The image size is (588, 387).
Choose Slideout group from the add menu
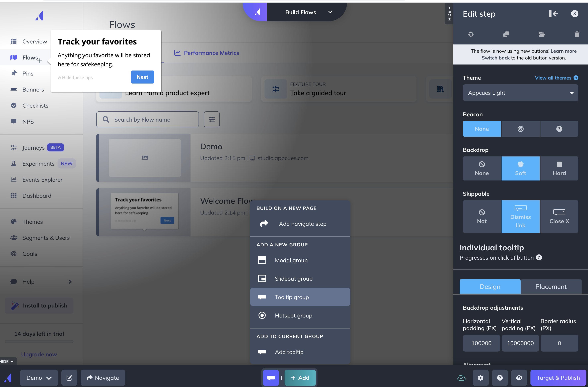pos(300,279)
